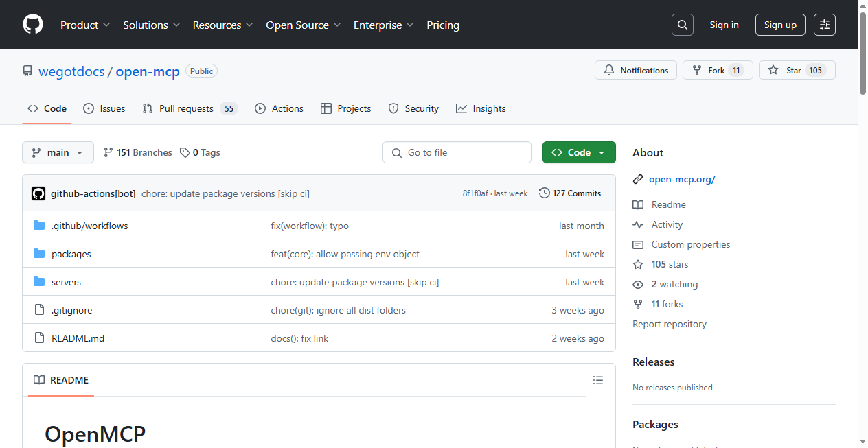The image size is (868, 448).
Task: Star the open-mcp repository
Action: tap(797, 70)
